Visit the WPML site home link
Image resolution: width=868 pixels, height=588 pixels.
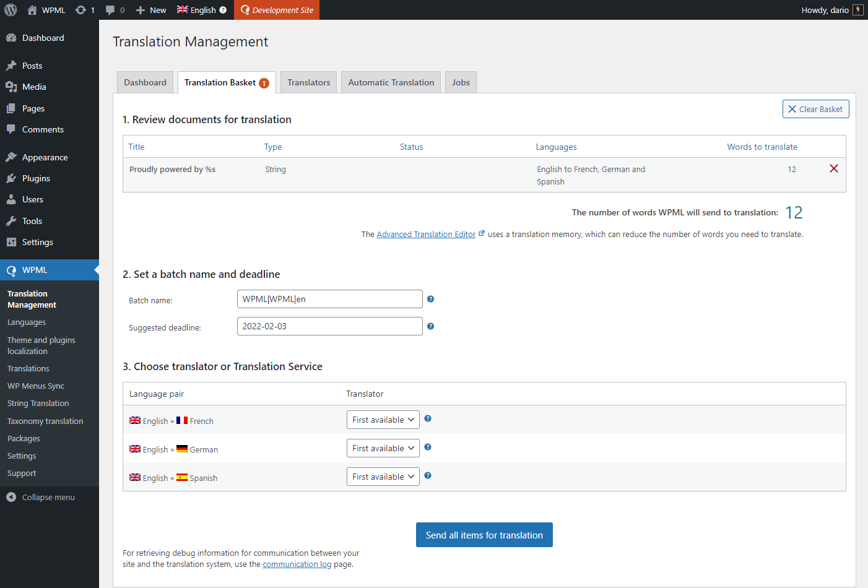pyautogui.click(x=46, y=10)
